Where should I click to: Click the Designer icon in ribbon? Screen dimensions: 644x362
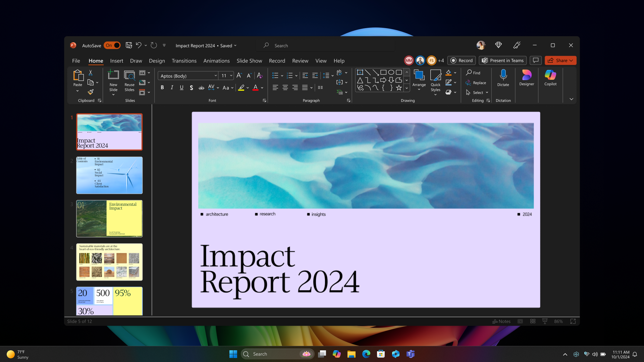(526, 77)
